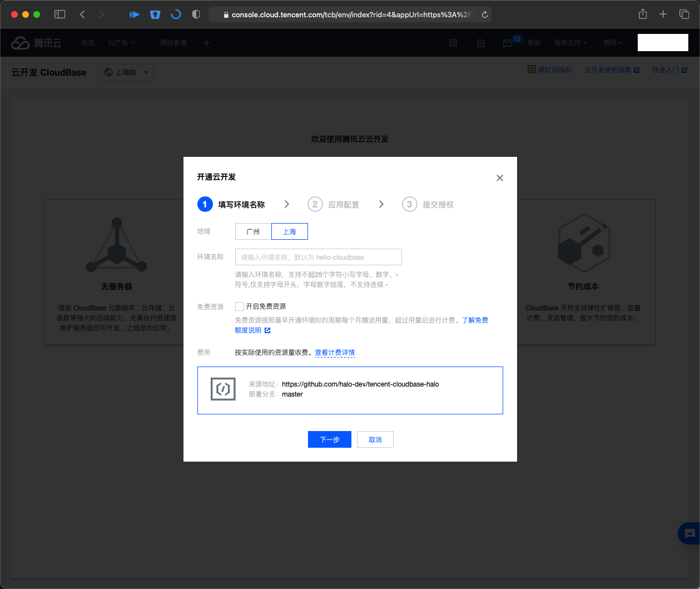
Task: Open the 上海(0) environment selector
Action: (x=126, y=72)
